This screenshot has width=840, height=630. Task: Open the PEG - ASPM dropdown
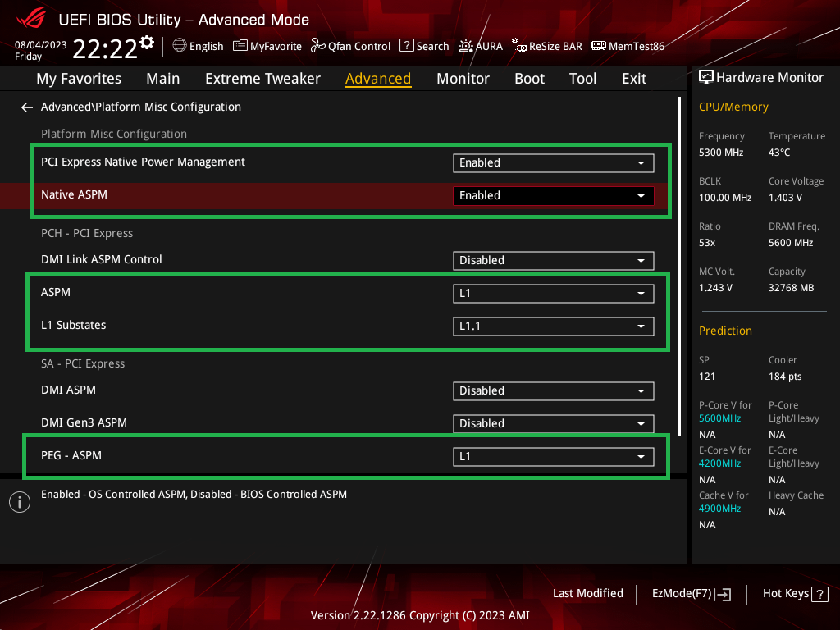[x=554, y=456]
